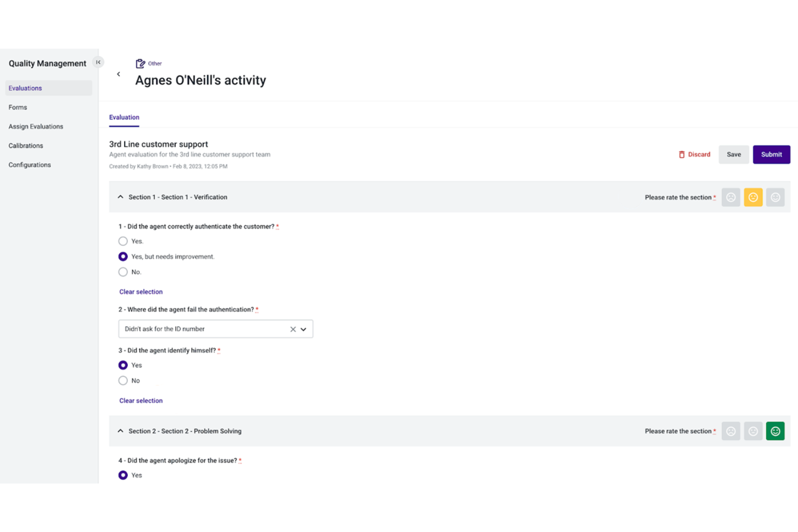This screenshot has width=798, height=532.
Task: Select the happy face rating for Section 1
Action: point(775,197)
